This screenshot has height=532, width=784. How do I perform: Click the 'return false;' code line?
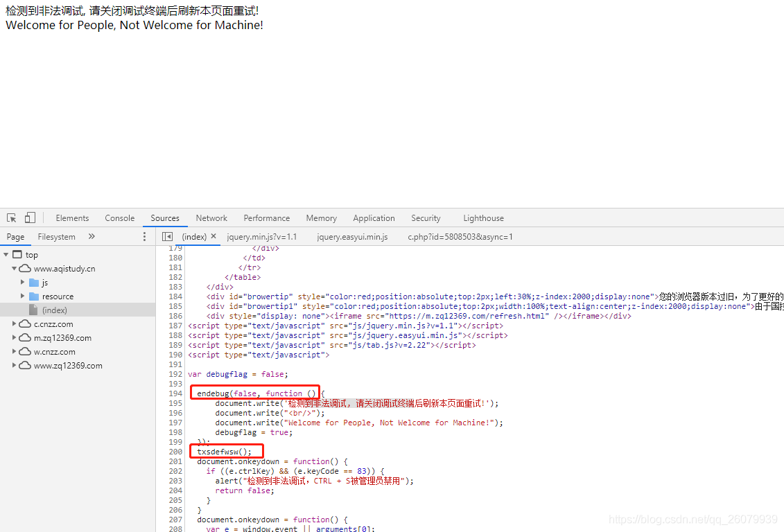[x=245, y=490]
